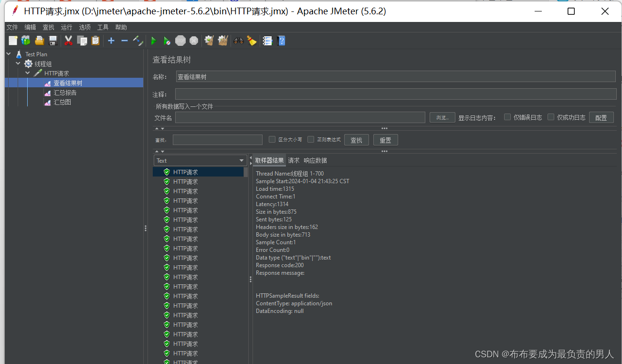The width and height of the screenshot is (622, 364).
Task: Click the 汇总报告 listener icon in tree
Action: (47, 93)
